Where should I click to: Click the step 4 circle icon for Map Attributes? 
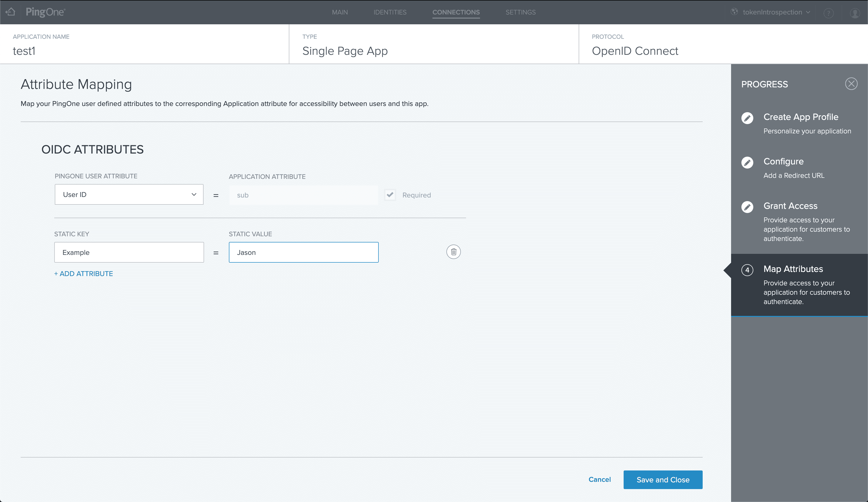747,270
